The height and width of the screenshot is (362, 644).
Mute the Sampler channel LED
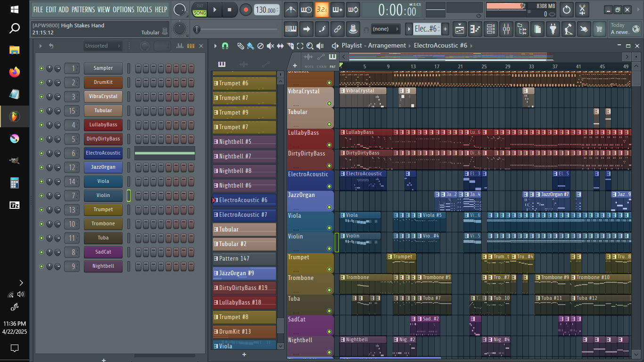[41, 68]
